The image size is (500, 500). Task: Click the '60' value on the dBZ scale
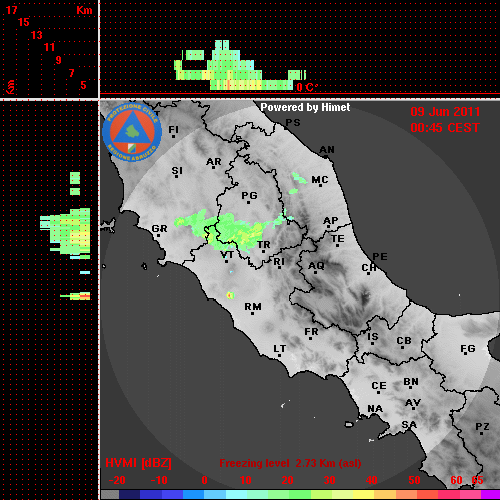pos(456,480)
